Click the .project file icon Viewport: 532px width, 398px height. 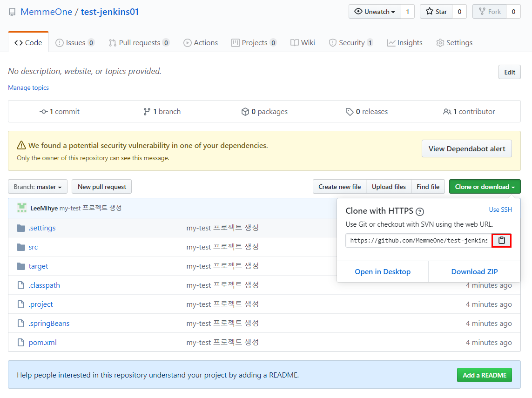[x=21, y=304]
